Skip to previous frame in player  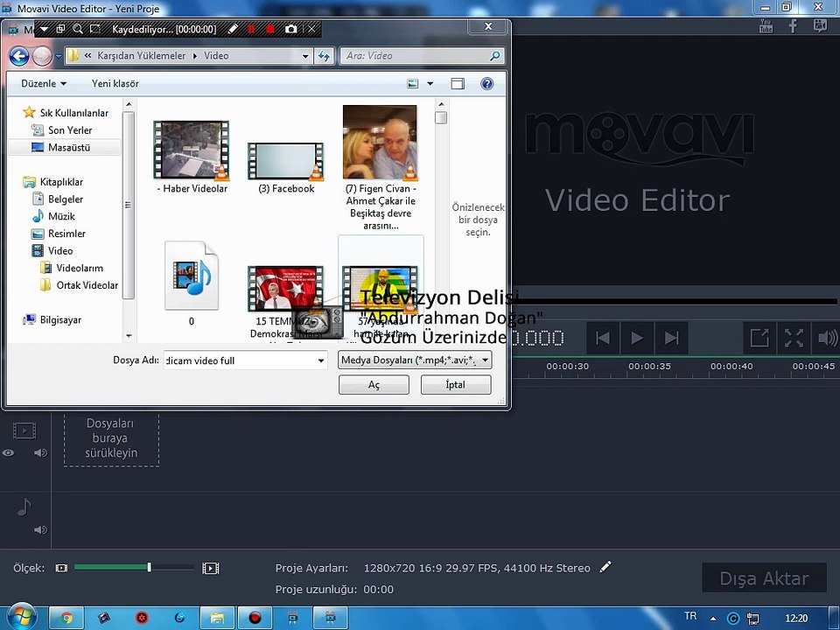click(x=603, y=338)
